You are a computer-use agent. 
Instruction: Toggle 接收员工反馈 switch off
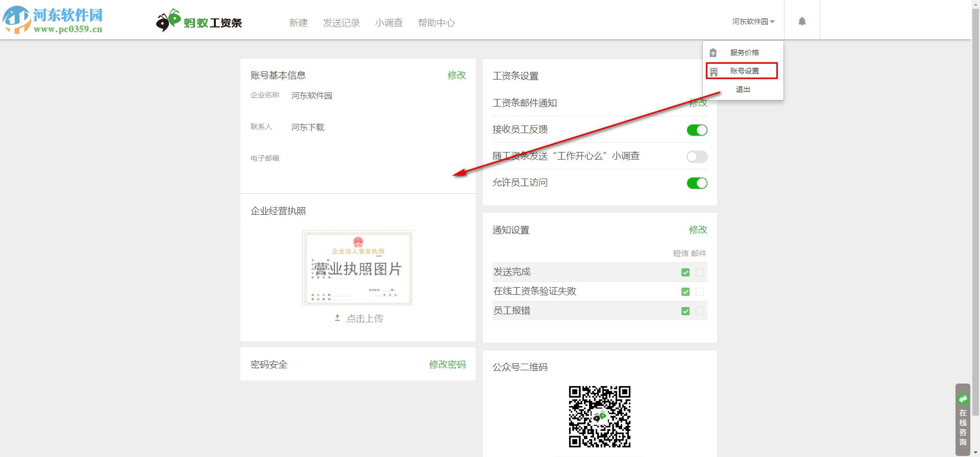[x=697, y=130]
